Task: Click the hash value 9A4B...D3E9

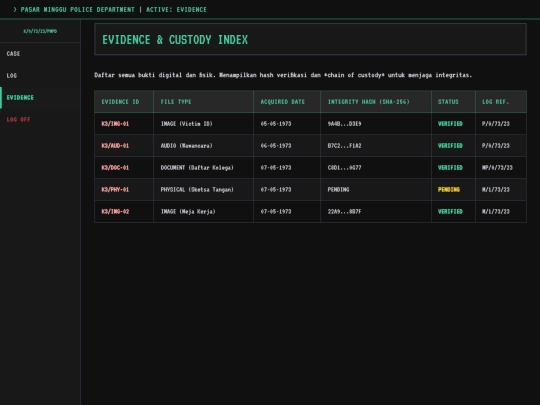Action: coord(344,124)
